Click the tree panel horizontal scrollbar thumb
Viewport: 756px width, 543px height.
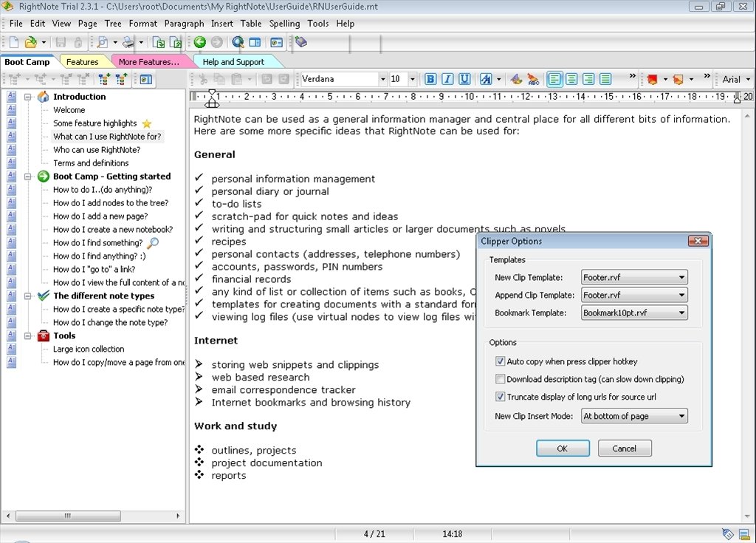click(68, 516)
